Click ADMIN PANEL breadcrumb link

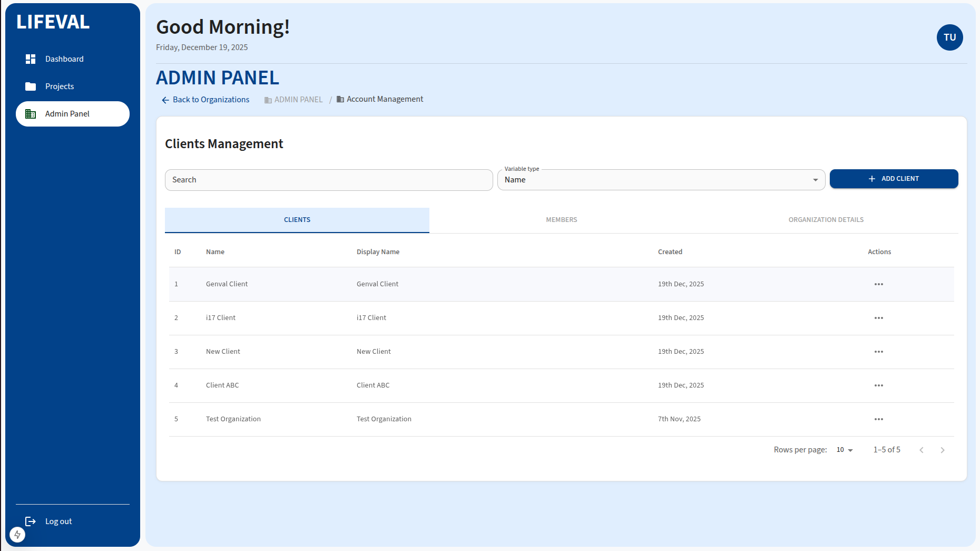click(x=298, y=100)
